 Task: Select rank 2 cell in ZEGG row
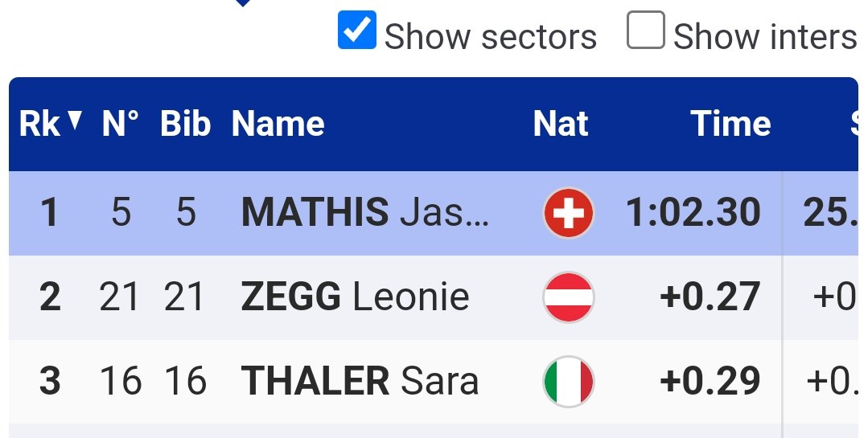pyautogui.click(x=50, y=297)
